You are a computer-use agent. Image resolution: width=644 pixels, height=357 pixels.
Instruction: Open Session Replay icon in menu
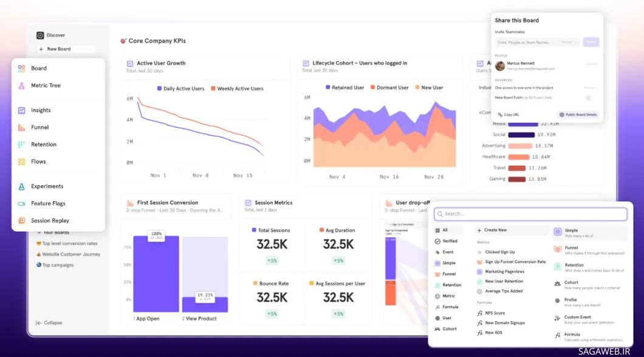tap(21, 221)
